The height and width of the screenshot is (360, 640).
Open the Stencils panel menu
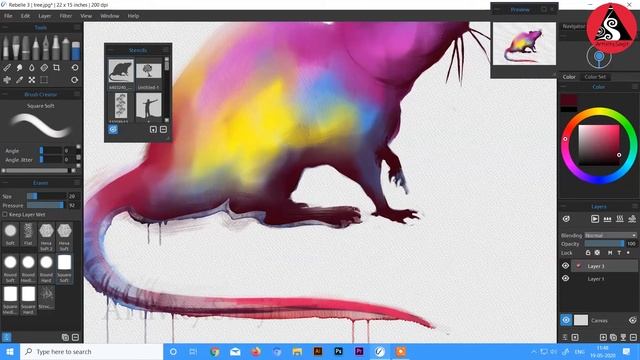(x=166, y=50)
